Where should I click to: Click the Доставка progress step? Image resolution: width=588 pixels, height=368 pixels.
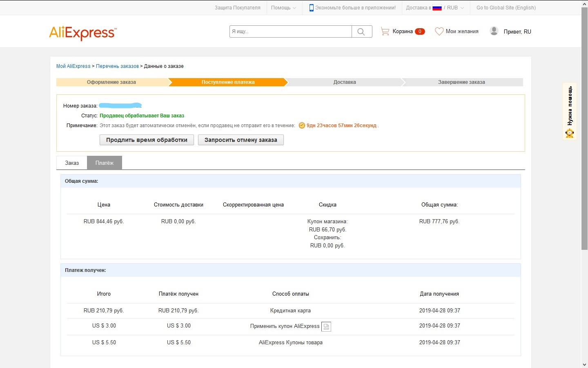(x=345, y=82)
